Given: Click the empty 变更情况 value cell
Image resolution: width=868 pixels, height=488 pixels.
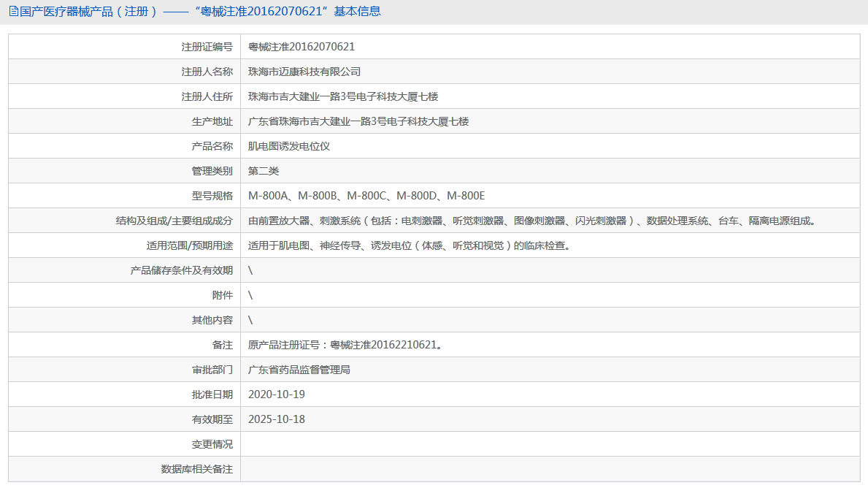Looking at the screenshot, I should (549, 444).
